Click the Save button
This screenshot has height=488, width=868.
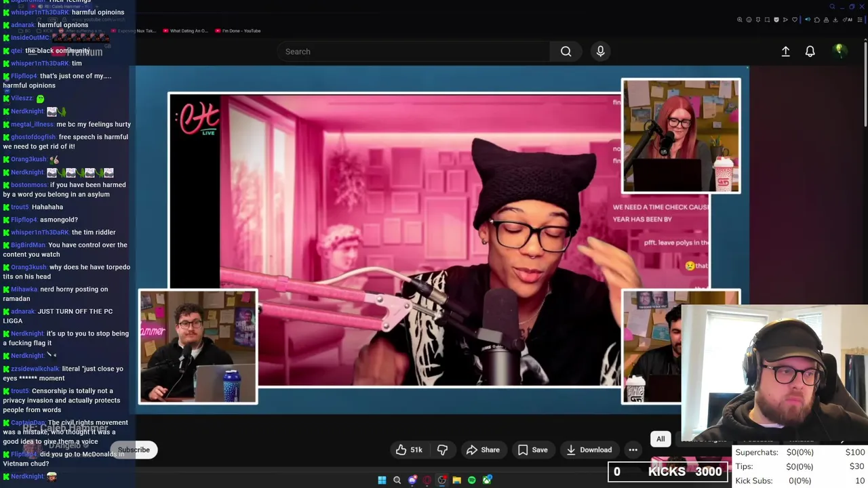532,449
